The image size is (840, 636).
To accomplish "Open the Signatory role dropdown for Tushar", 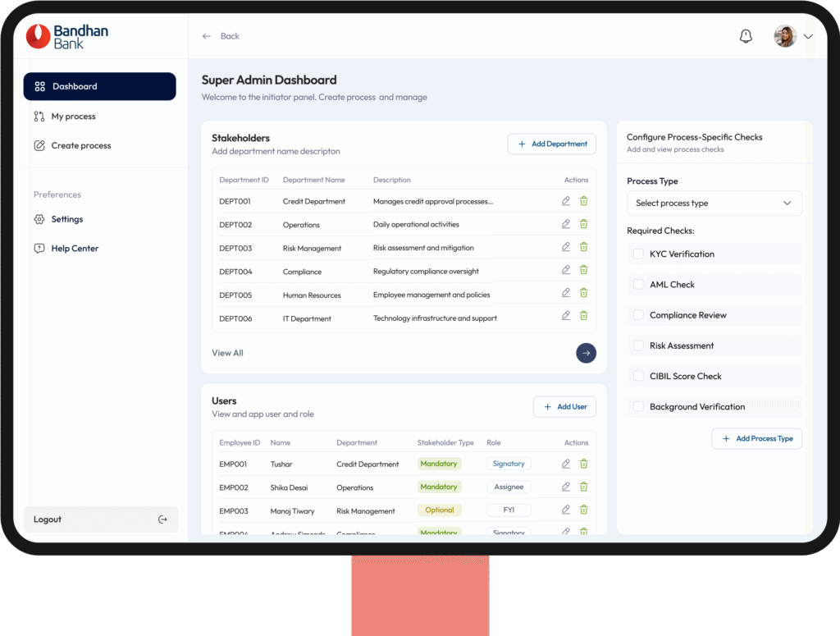I will click(x=509, y=464).
